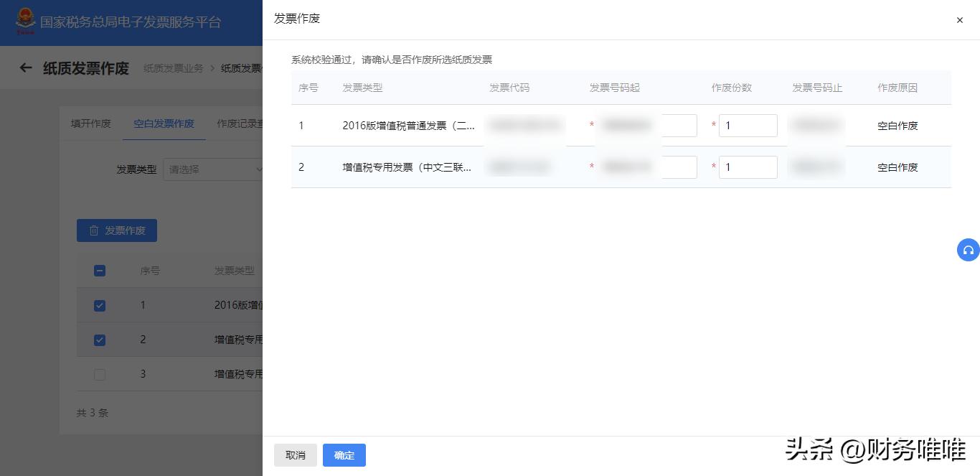Click the blue 发票作废 action button

(117, 230)
